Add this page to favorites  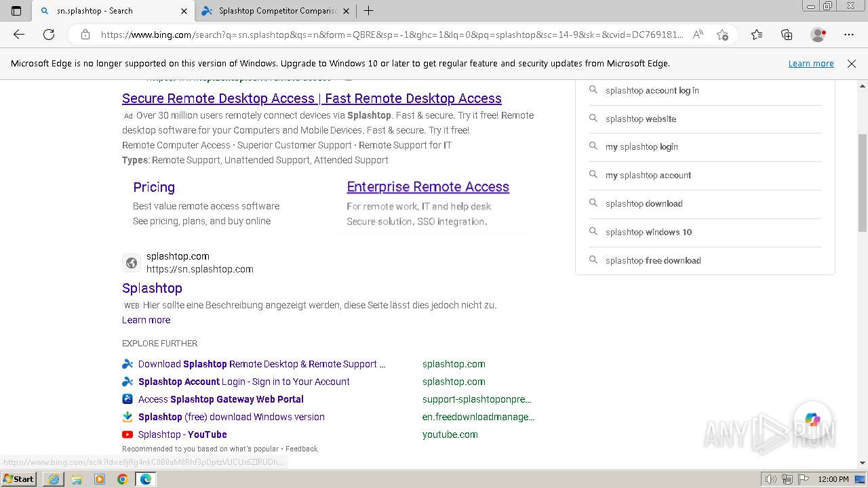click(x=722, y=35)
